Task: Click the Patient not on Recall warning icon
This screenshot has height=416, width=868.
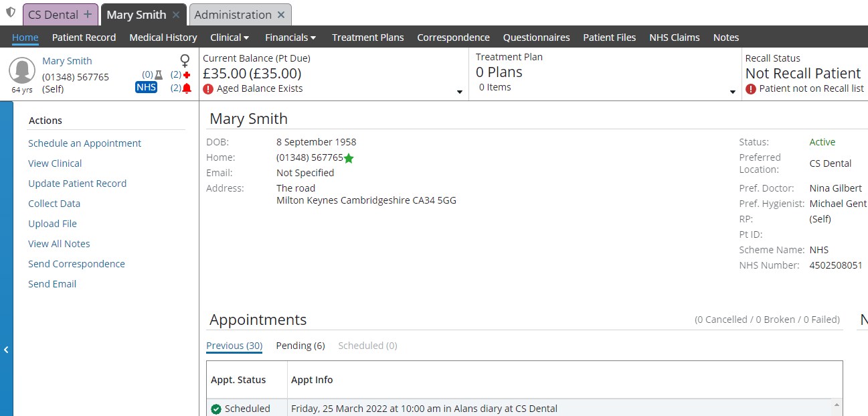Action: tap(751, 88)
